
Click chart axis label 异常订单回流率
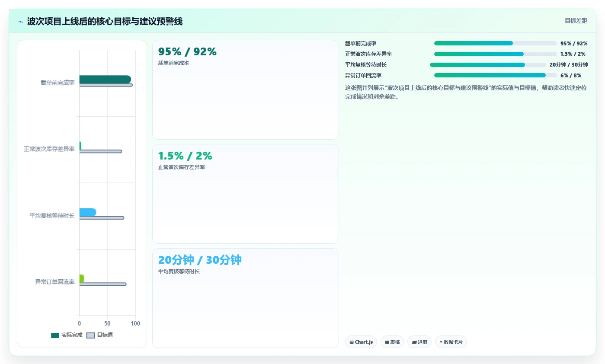[x=55, y=282]
